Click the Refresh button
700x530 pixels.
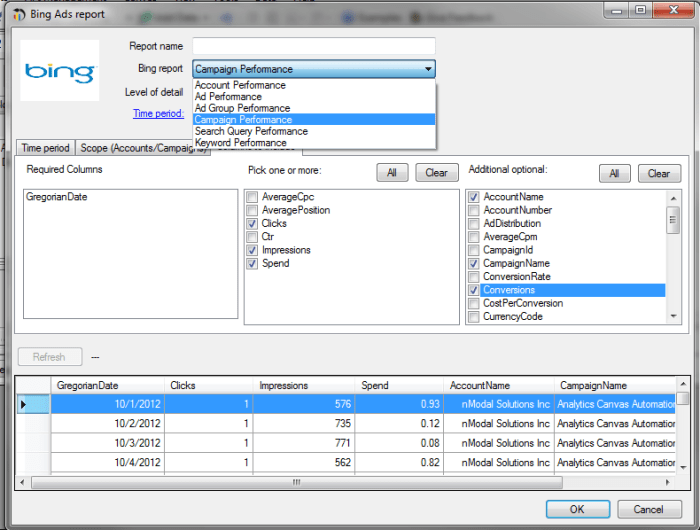(x=50, y=357)
